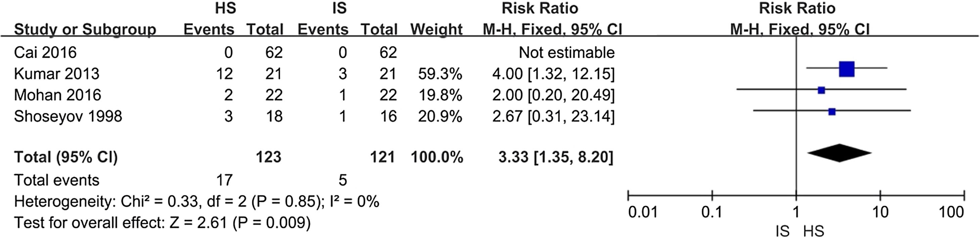Image resolution: width=980 pixels, height=237 pixels.
Task: Click the Shoseyov 1998 study label
Action: [x=68, y=116]
